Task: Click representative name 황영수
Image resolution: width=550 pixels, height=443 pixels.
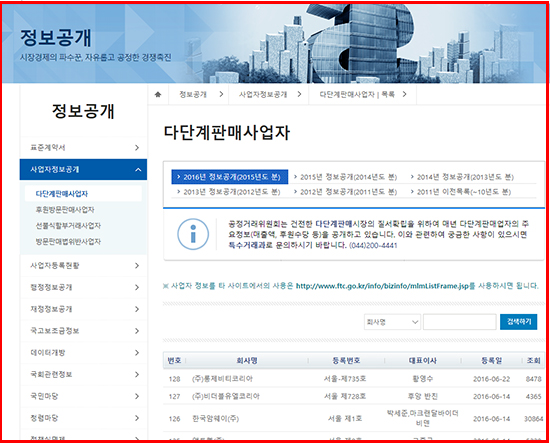Action: click(x=423, y=379)
